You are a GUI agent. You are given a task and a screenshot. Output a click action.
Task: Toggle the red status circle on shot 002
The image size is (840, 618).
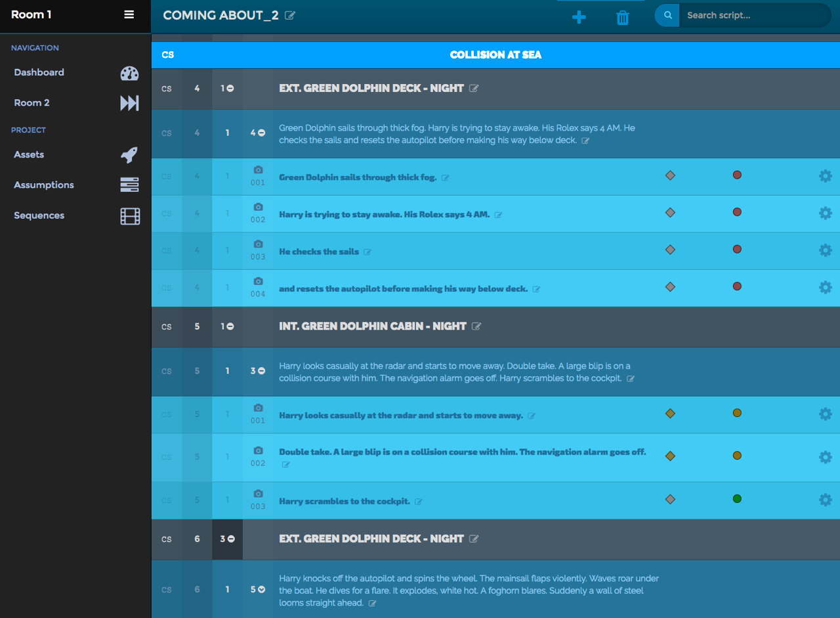point(737,212)
